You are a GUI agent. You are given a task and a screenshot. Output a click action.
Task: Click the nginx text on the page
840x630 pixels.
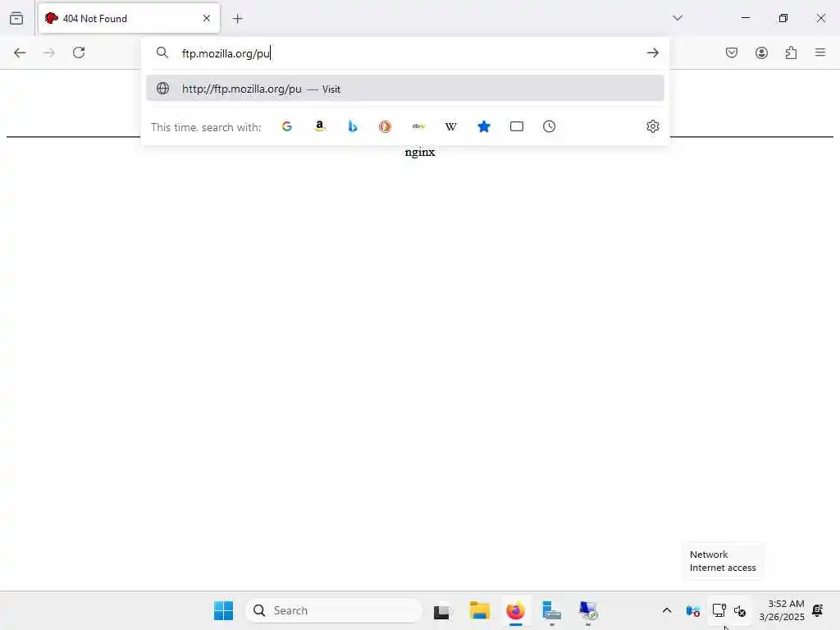tap(420, 152)
